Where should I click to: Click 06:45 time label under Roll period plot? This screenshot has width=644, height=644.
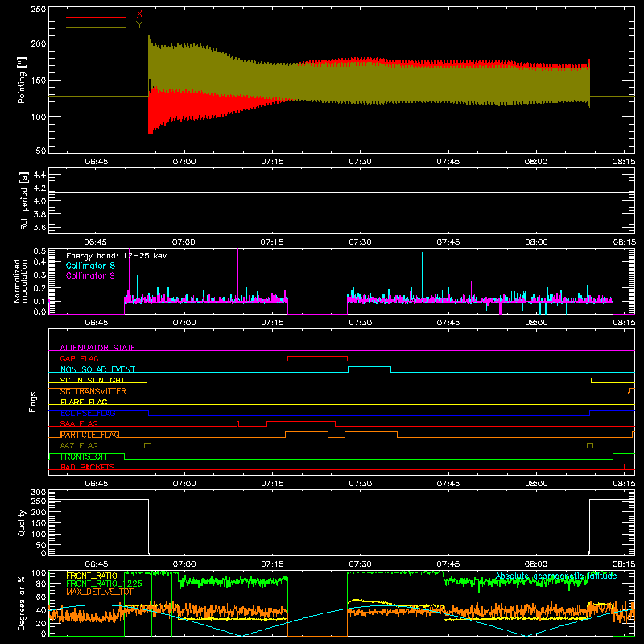point(95,242)
